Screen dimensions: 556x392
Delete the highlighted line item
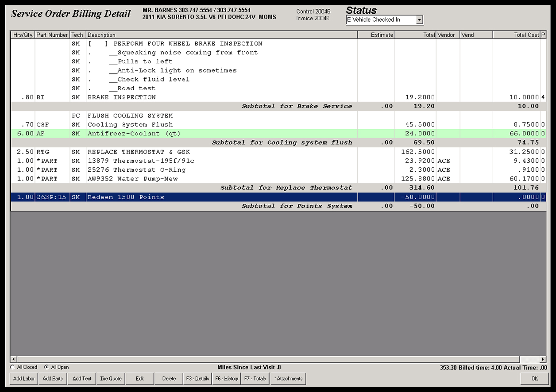[x=168, y=378]
